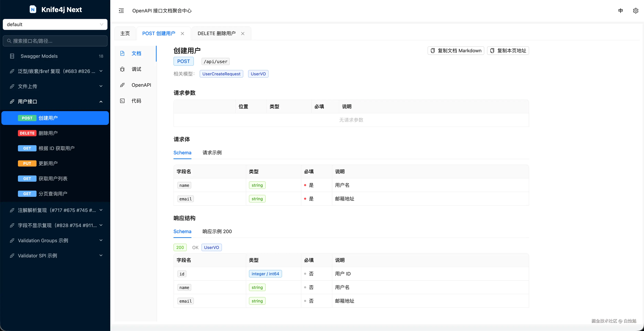Image resolution: width=644 pixels, height=331 pixels.
Task: Open settings via the gear icon
Action: pyautogui.click(x=636, y=10)
